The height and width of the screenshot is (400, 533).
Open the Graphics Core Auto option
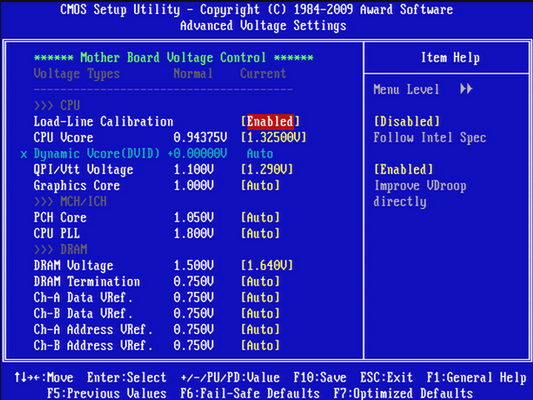click(x=260, y=186)
